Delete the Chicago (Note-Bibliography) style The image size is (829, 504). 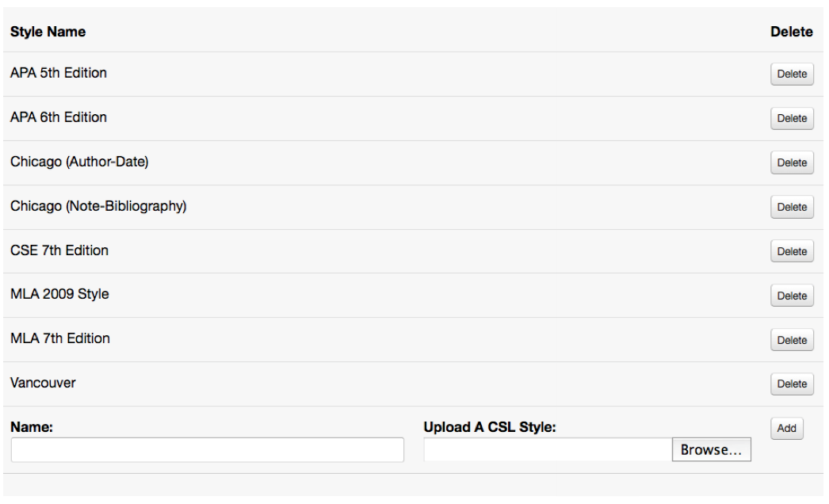[x=792, y=207]
